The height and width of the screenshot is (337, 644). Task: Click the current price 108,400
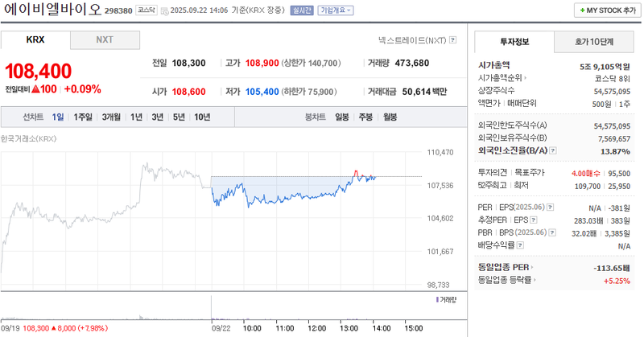38,71
